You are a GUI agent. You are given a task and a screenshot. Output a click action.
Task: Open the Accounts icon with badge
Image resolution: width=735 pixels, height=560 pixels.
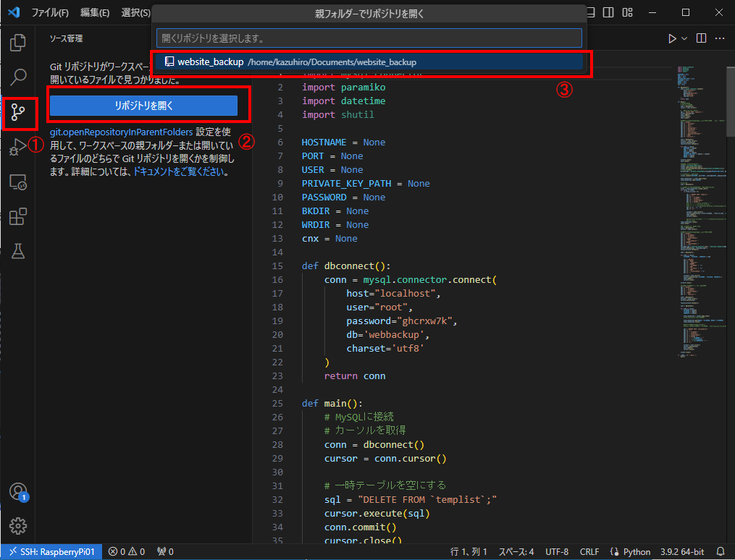tap(18, 491)
